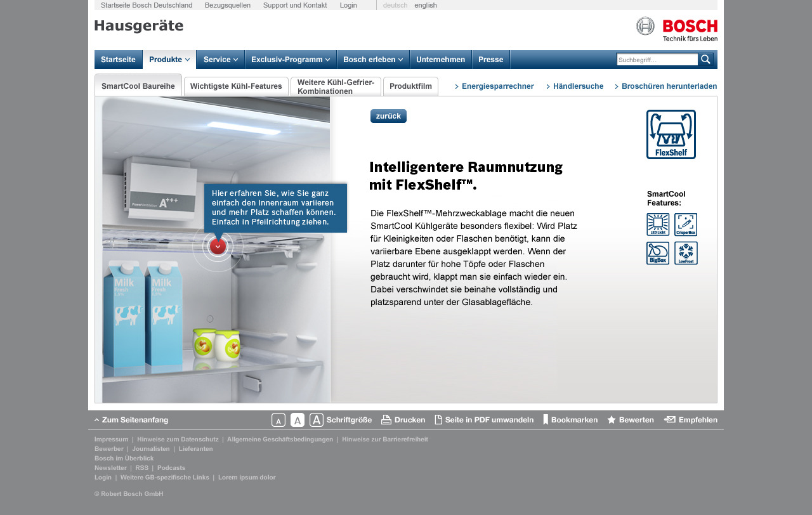Open the Produkte dropdown menu

click(x=167, y=59)
